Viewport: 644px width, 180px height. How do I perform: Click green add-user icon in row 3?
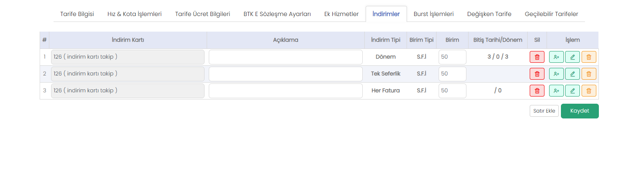[x=556, y=91]
